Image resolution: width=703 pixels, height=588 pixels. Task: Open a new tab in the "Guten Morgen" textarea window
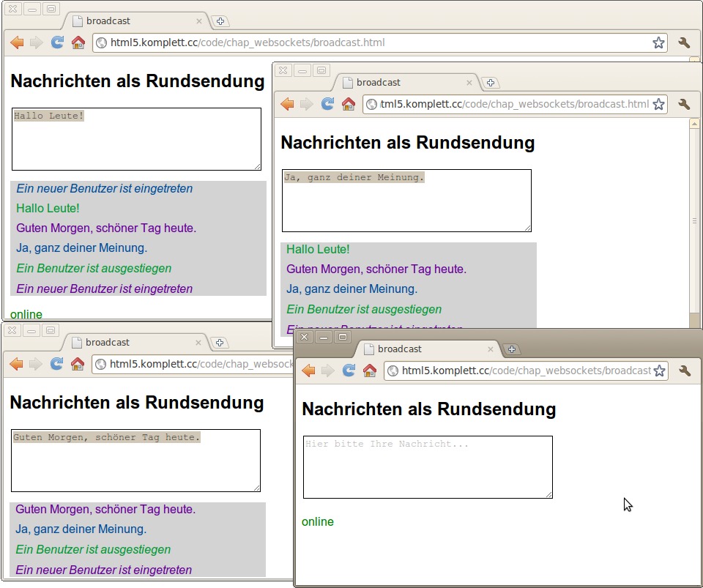[x=220, y=343]
